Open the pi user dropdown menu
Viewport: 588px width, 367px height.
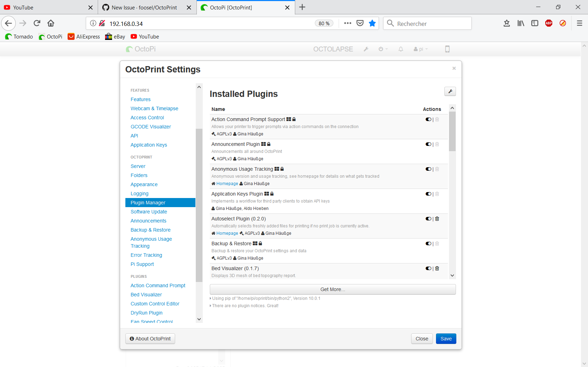click(420, 49)
